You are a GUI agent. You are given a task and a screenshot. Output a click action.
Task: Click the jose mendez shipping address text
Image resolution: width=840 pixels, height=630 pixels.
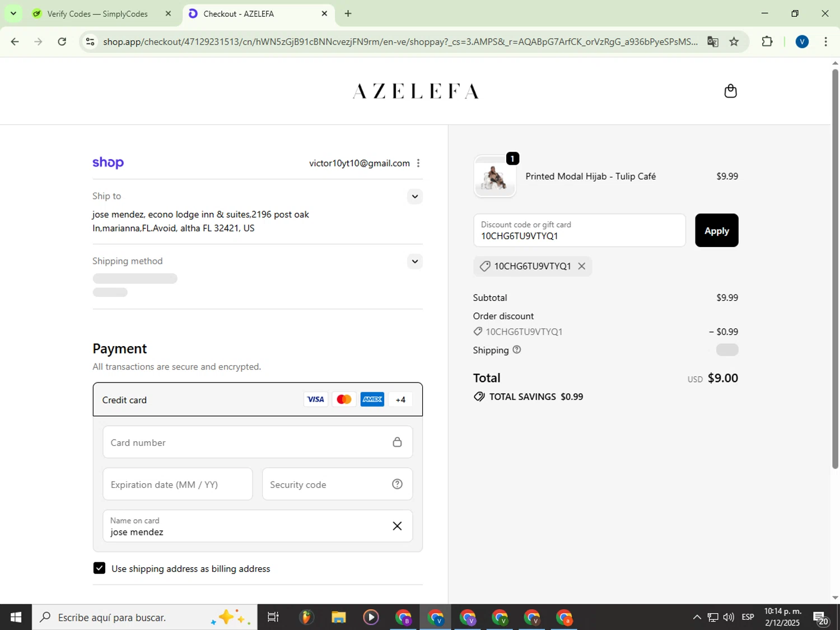click(200, 221)
